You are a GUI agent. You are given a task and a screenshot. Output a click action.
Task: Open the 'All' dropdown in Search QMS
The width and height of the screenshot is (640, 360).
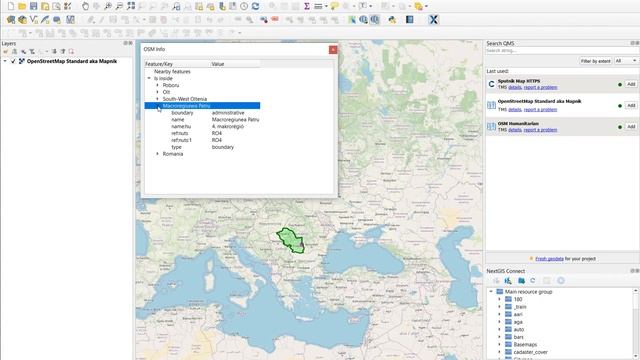[626, 61]
